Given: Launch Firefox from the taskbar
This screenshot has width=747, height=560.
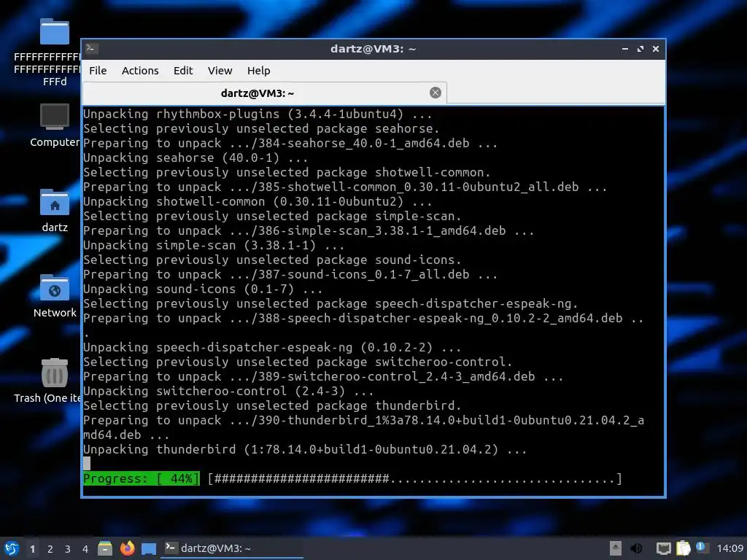Looking at the screenshot, I should tap(127, 548).
